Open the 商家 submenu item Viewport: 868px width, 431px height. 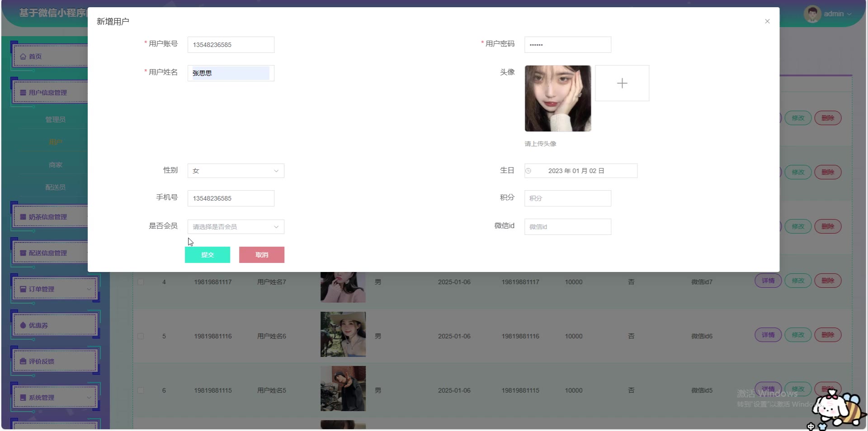coord(55,164)
